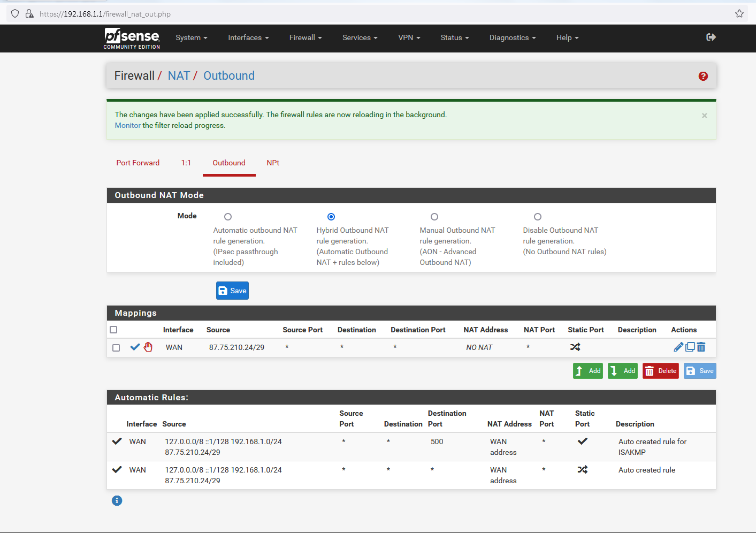Click the Save button beside Delete
Screen dimensions: 756x533
[x=700, y=371]
